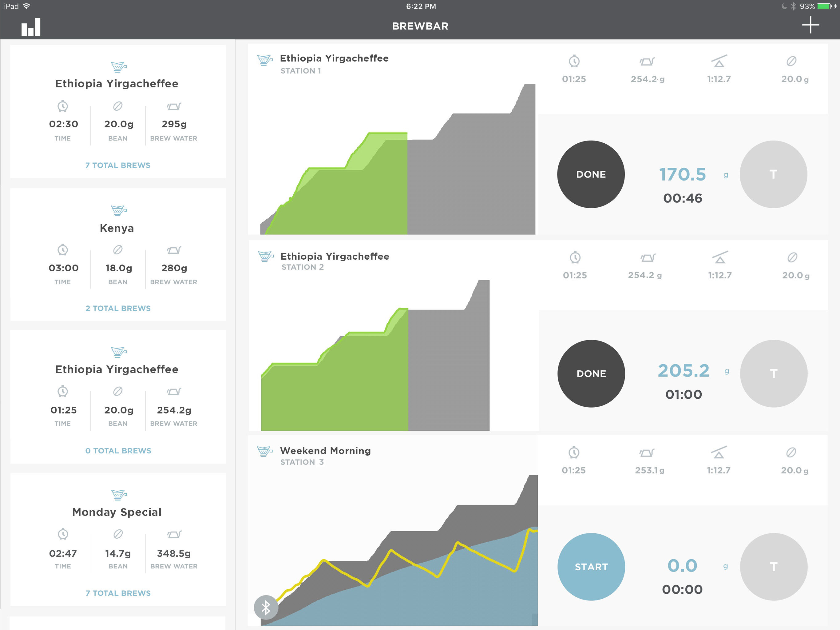Open 7 TOTAL BREWS on Monday Special
The image size is (840, 630).
point(118,593)
